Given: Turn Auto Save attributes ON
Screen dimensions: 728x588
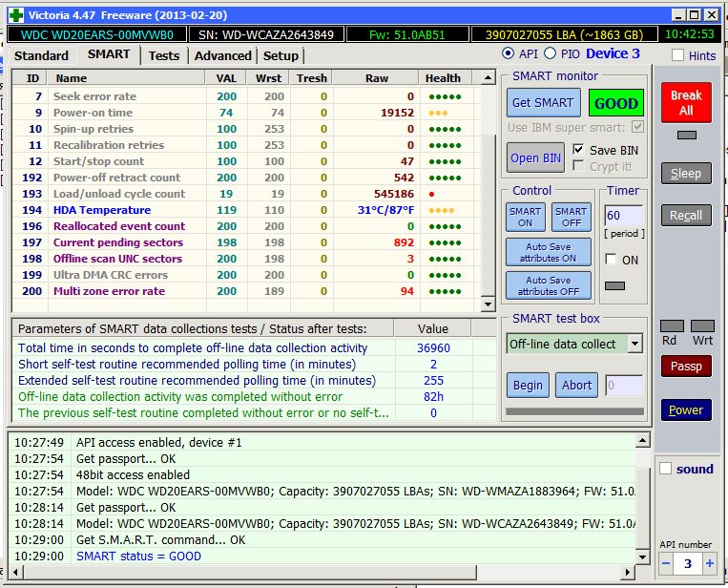Looking at the screenshot, I should point(549,252).
